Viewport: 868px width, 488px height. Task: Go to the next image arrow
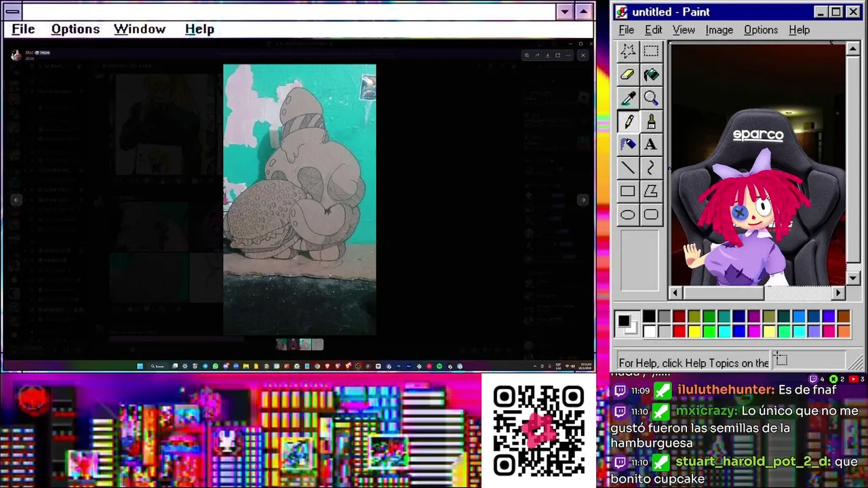click(583, 200)
